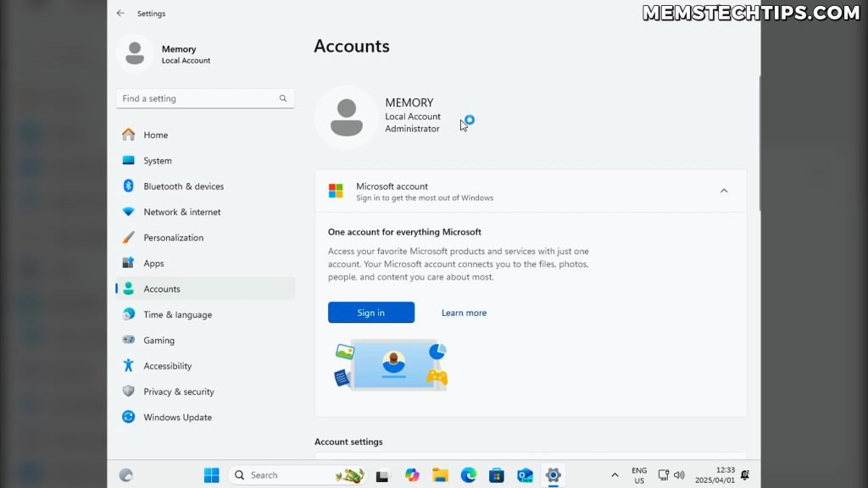The image size is (868, 488).
Task: Open the Learn more link
Action: pyautogui.click(x=464, y=313)
